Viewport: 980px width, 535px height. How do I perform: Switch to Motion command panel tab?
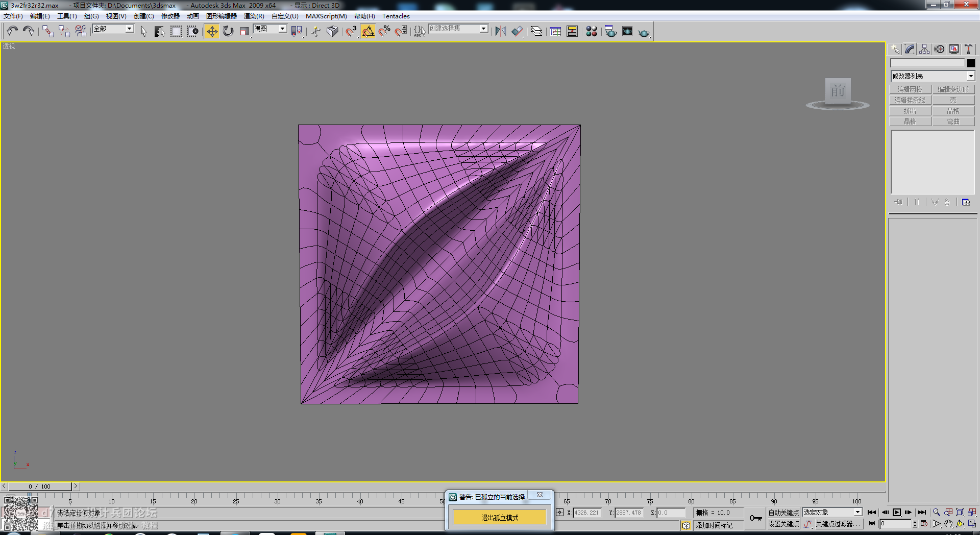[x=939, y=49]
